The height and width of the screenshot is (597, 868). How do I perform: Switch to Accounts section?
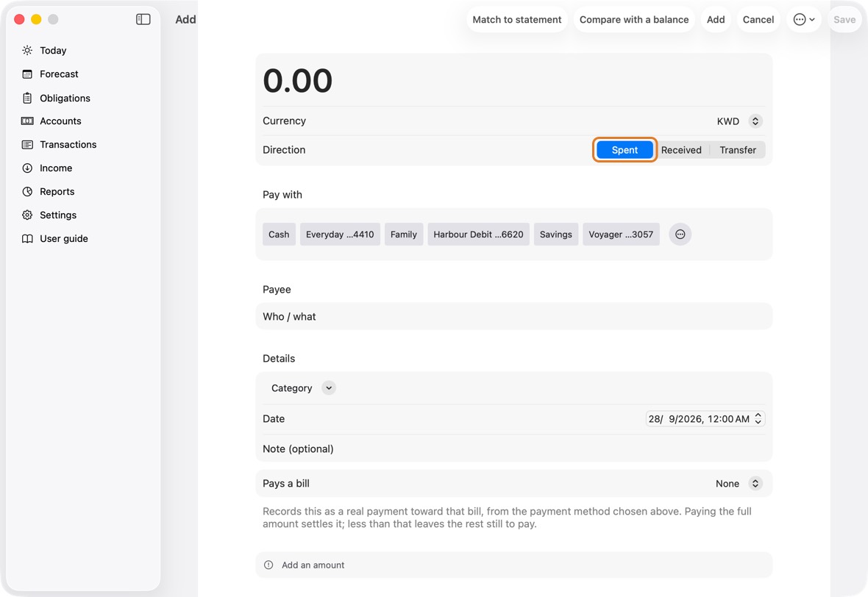click(x=60, y=121)
